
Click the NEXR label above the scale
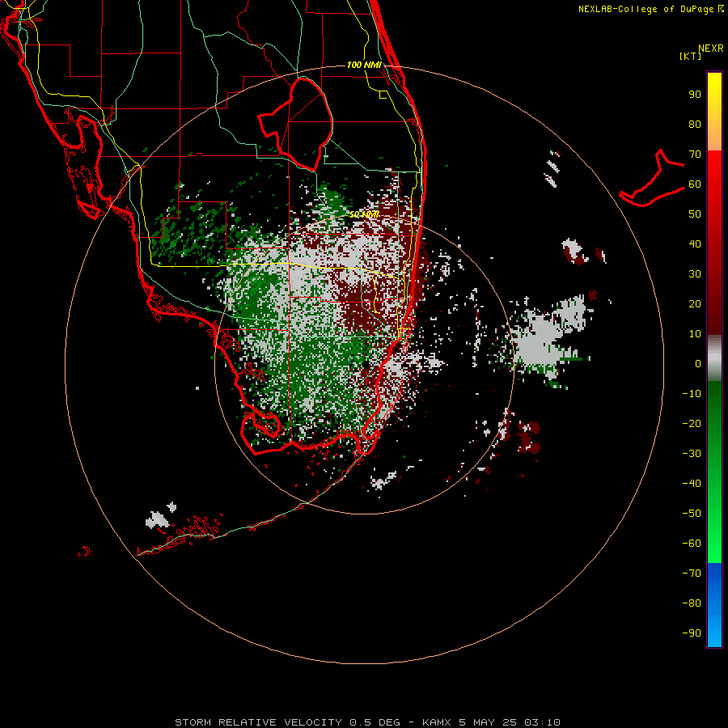tap(710, 49)
